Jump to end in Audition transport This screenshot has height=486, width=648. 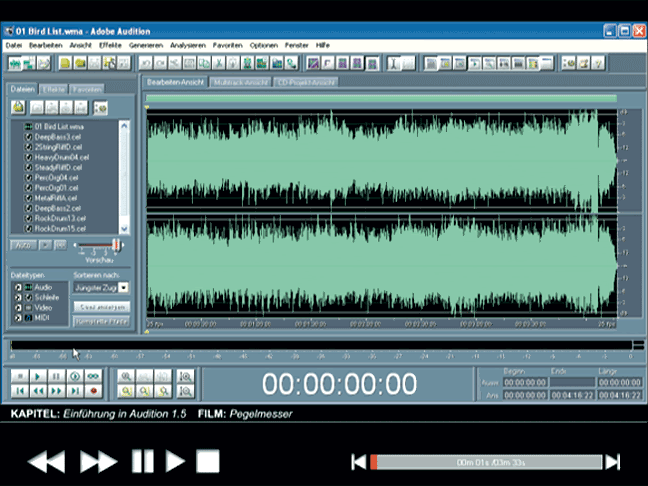(x=75, y=391)
